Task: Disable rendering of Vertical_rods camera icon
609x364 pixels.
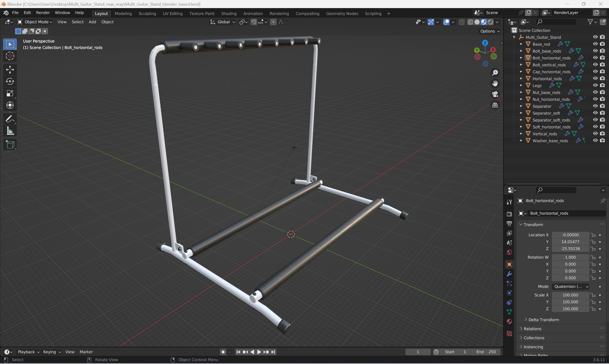Action: tap(602, 134)
